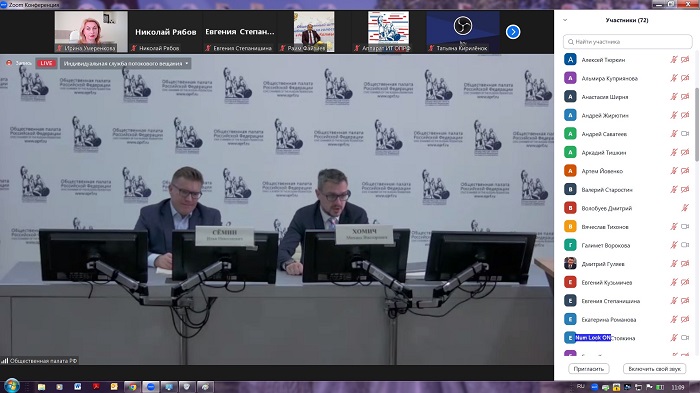This screenshot has width=700, height=393.
Task: Click Включить свой звук button
Action: 654,369
